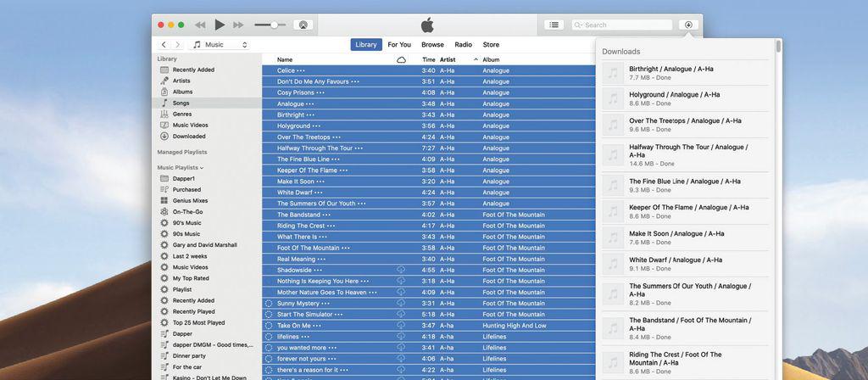Sort by the Time column header
This screenshot has height=380, width=868.
pos(428,59)
